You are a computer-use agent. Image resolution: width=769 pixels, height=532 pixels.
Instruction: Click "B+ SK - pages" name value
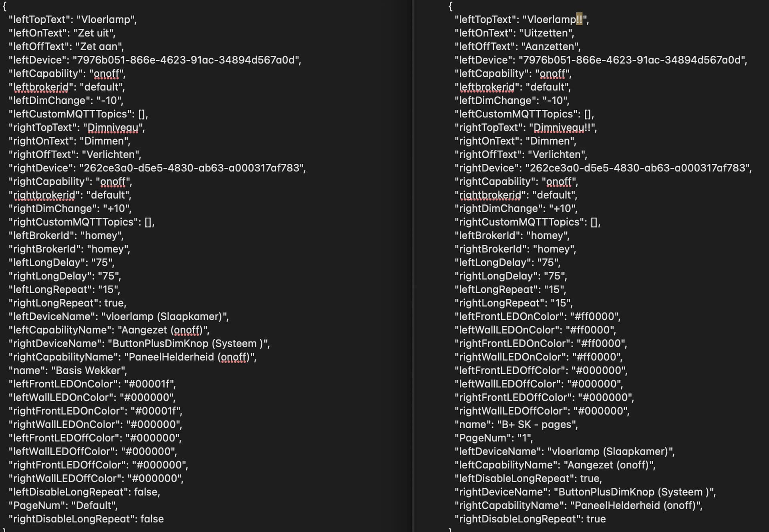[536, 424]
